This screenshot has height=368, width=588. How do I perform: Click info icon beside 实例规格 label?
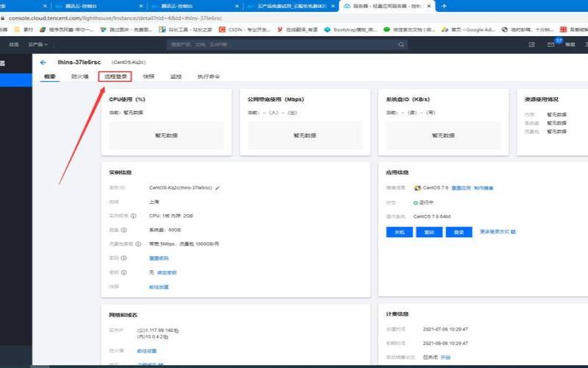click(x=133, y=216)
